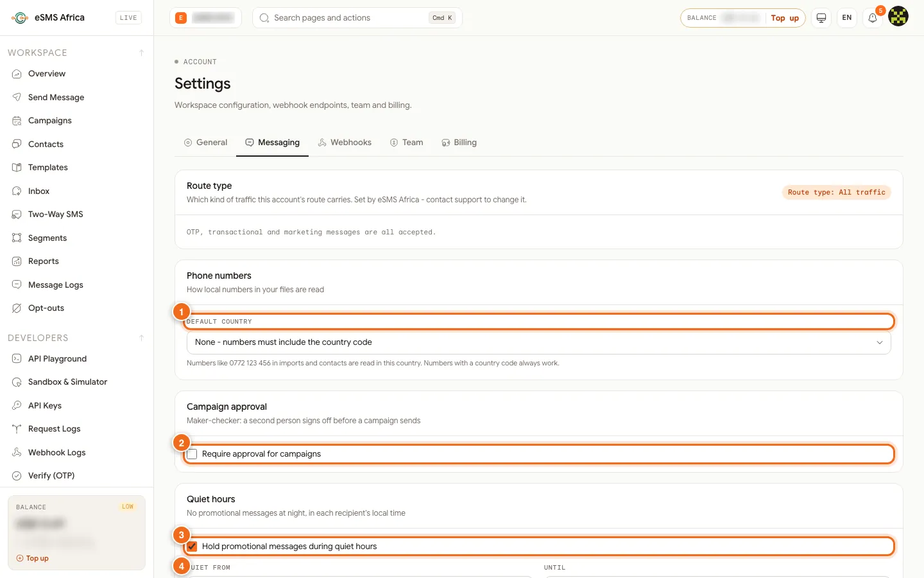Click the Templates icon in sidebar

[x=17, y=168]
